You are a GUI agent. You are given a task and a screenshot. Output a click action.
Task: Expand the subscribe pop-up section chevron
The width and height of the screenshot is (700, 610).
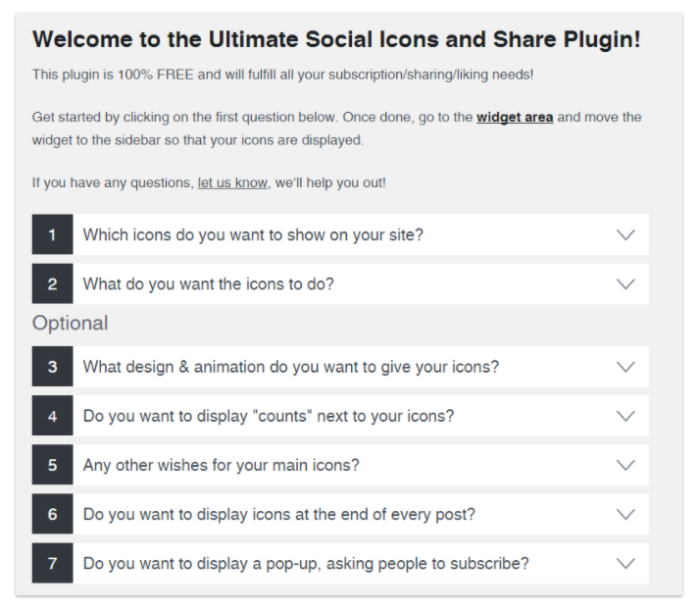point(625,563)
